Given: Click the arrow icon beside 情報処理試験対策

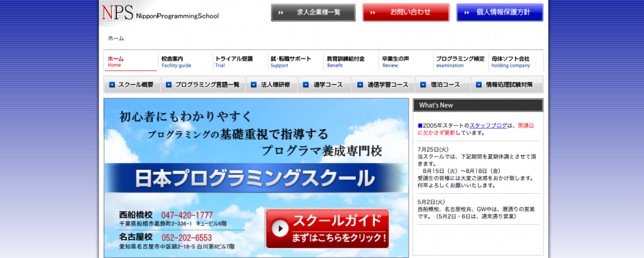Looking at the screenshot, I should (x=479, y=85).
